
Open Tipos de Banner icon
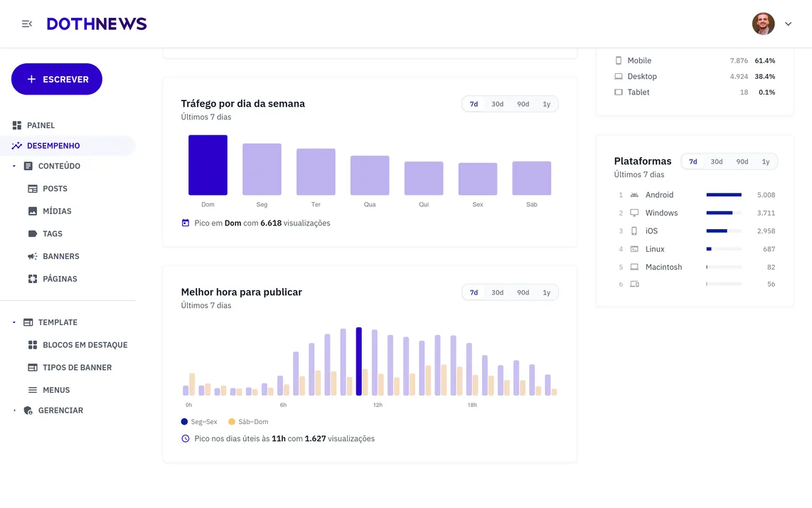(x=33, y=368)
